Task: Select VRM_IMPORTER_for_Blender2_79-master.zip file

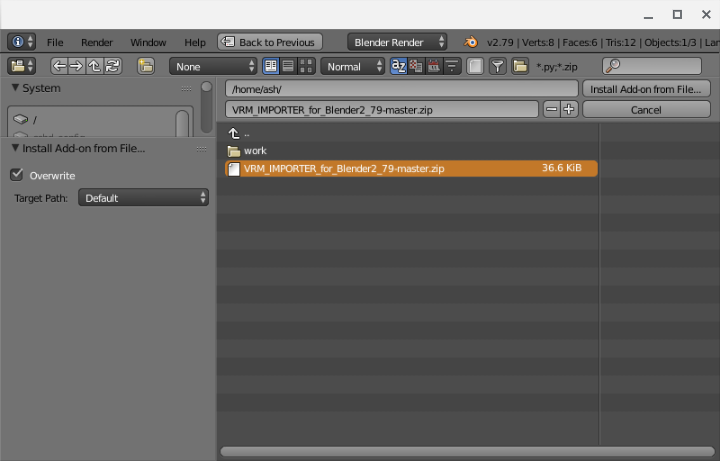Action: (x=411, y=168)
